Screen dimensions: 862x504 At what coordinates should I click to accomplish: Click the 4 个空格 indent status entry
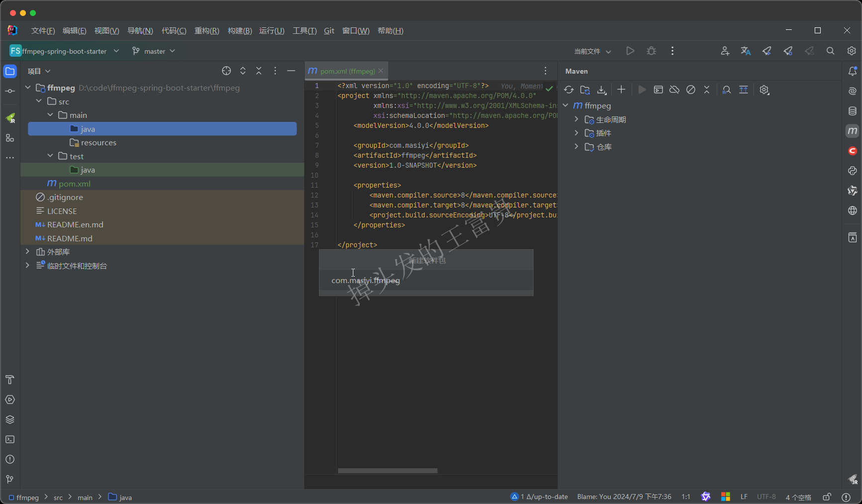(798, 497)
